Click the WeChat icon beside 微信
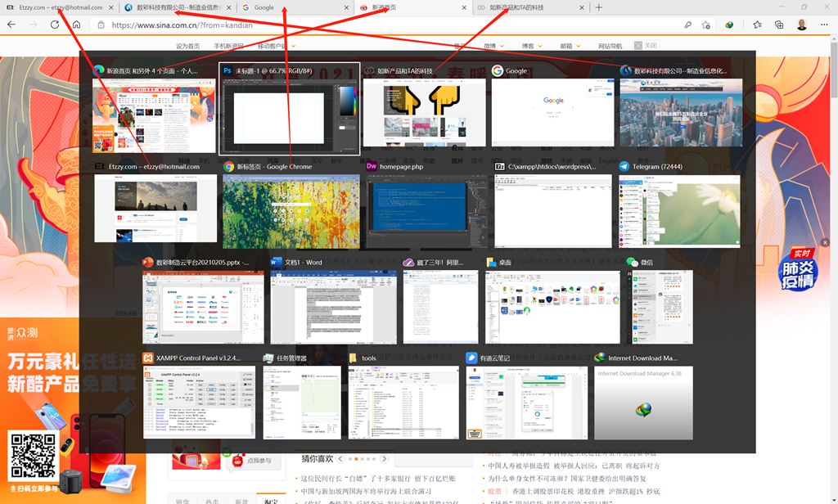Image resolution: width=838 pixels, height=504 pixels. (x=633, y=262)
